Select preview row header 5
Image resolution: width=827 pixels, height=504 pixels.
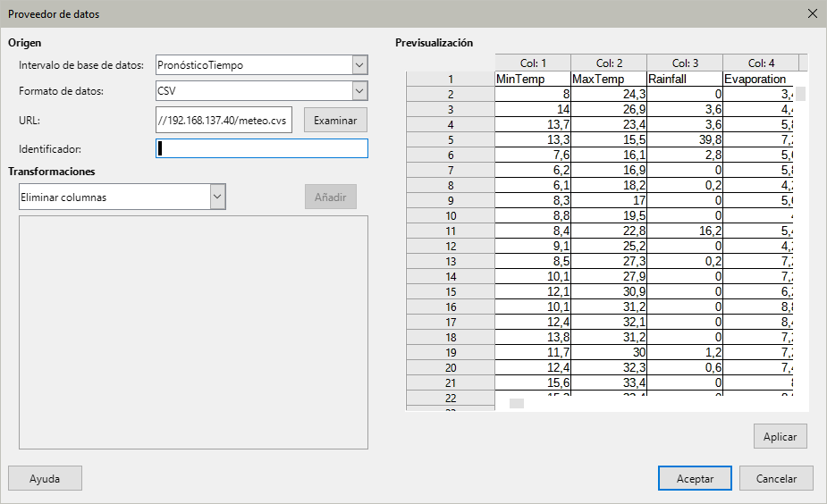tap(451, 139)
